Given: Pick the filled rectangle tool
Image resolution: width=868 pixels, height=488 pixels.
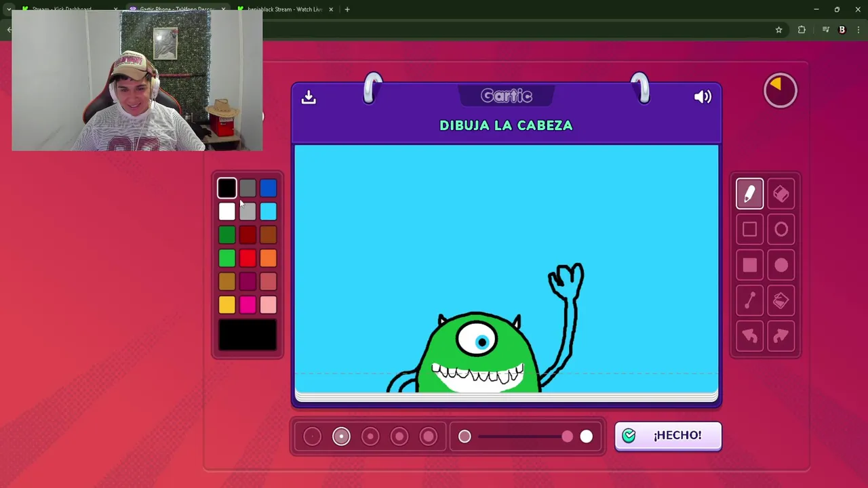Looking at the screenshot, I should pos(749,265).
